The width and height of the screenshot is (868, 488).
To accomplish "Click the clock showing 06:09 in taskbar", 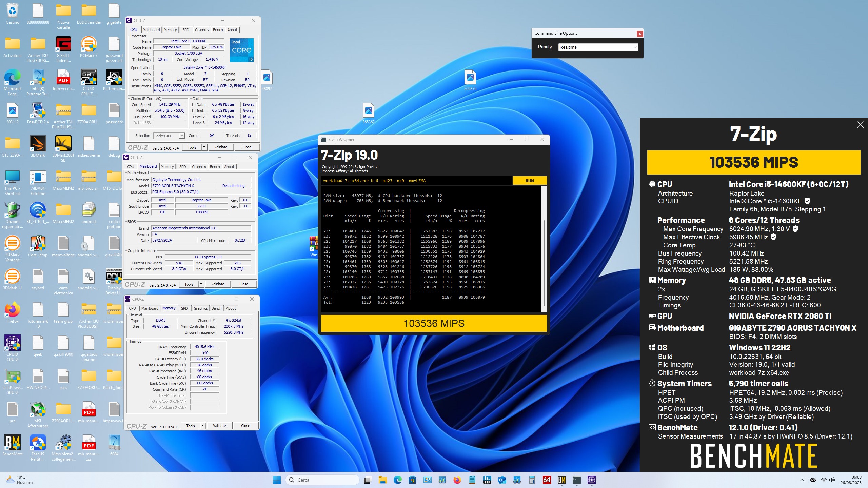I will [x=850, y=480].
